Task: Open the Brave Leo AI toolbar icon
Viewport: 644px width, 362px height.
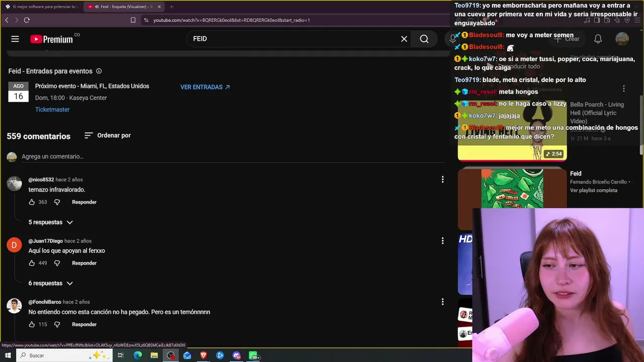Action: click(617, 20)
